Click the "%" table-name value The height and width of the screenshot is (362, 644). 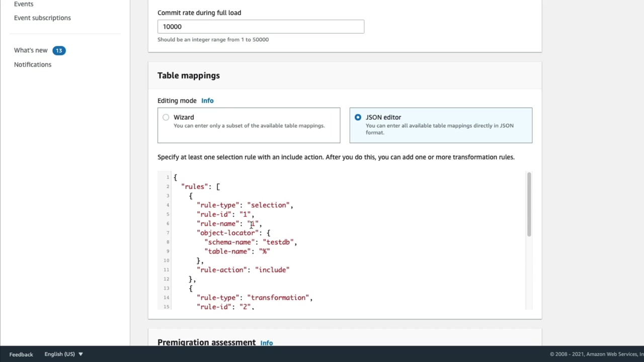(264, 251)
